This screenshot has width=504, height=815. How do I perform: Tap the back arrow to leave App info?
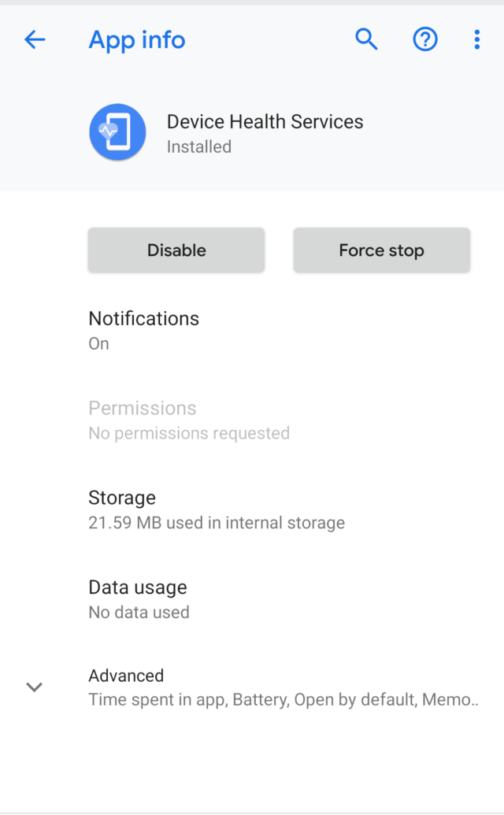click(x=35, y=39)
